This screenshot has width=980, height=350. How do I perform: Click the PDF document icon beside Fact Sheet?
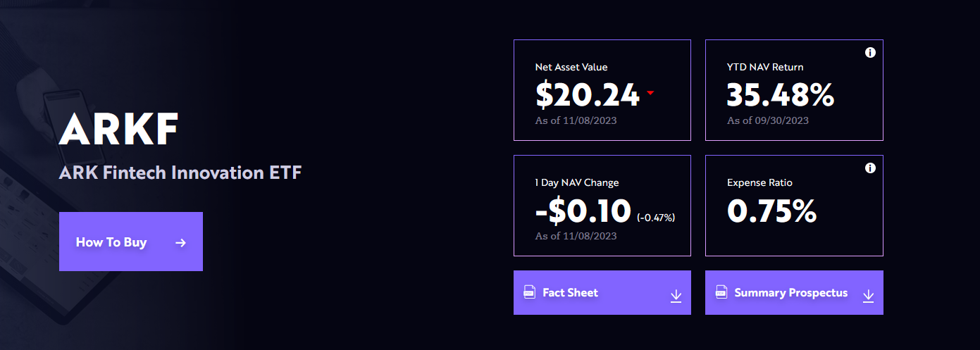coord(529,292)
